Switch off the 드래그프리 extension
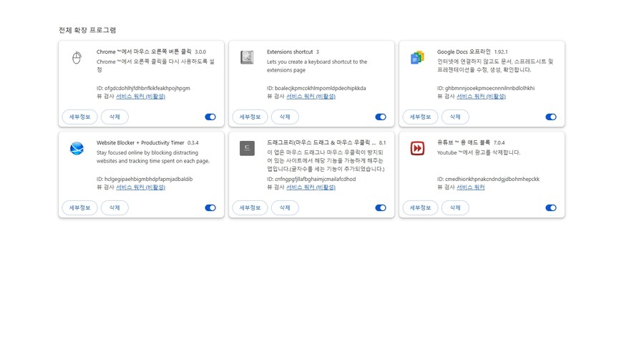The width and height of the screenshot is (644, 352). (381, 207)
